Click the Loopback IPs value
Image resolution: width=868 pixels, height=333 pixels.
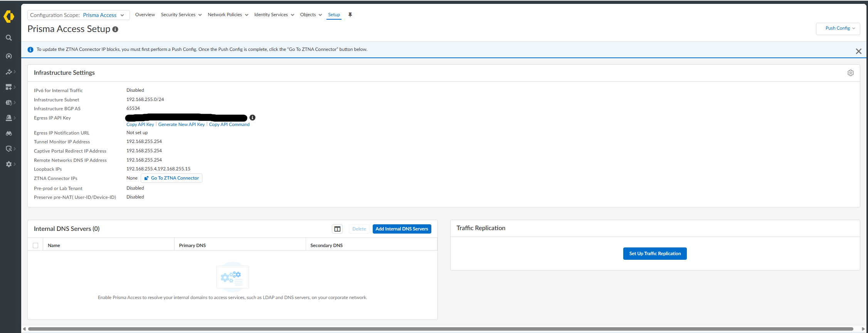click(158, 169)
